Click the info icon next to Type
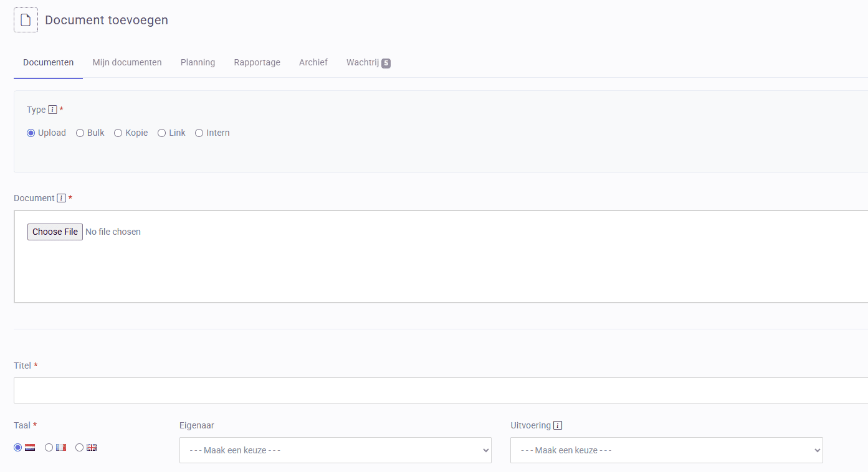 (52, 110)
